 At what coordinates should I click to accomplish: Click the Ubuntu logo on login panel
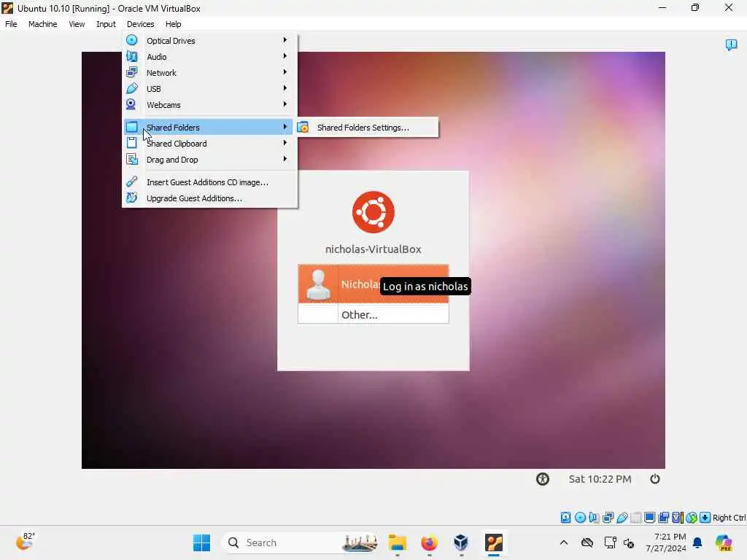pyautogui.click(x=373, y=212)
